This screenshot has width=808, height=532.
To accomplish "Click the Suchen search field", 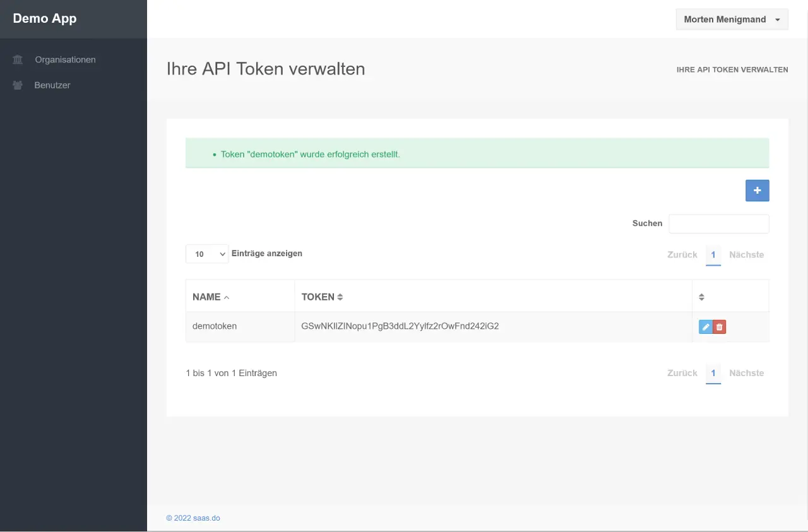I will [718, 223].
